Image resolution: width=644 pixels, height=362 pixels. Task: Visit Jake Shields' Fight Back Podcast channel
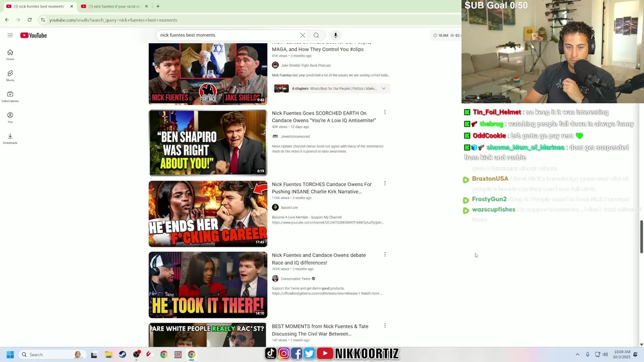click(x=305, y=65)
